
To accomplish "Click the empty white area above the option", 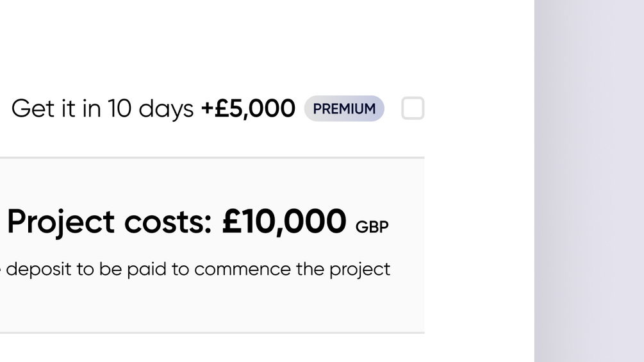I will point(211,38).
